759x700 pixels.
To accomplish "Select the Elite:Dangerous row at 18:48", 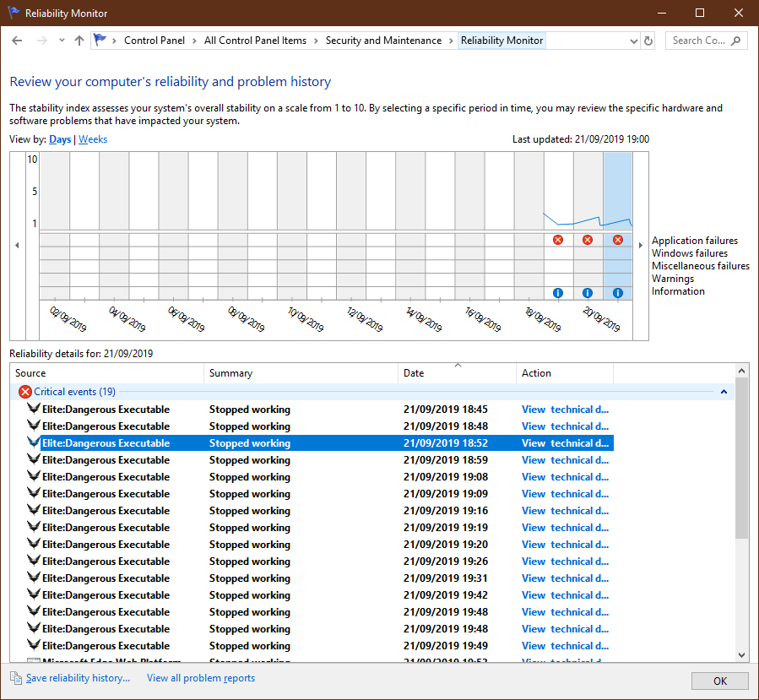I will [x=319, y=426].
